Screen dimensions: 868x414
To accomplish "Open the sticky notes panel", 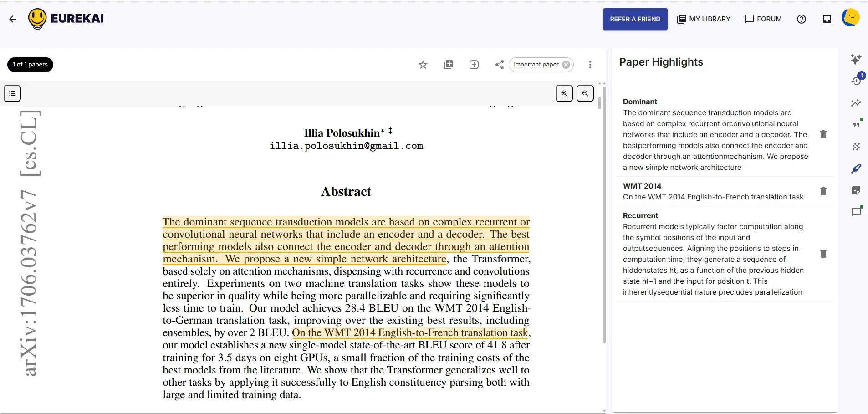I will tap(856, 190).
